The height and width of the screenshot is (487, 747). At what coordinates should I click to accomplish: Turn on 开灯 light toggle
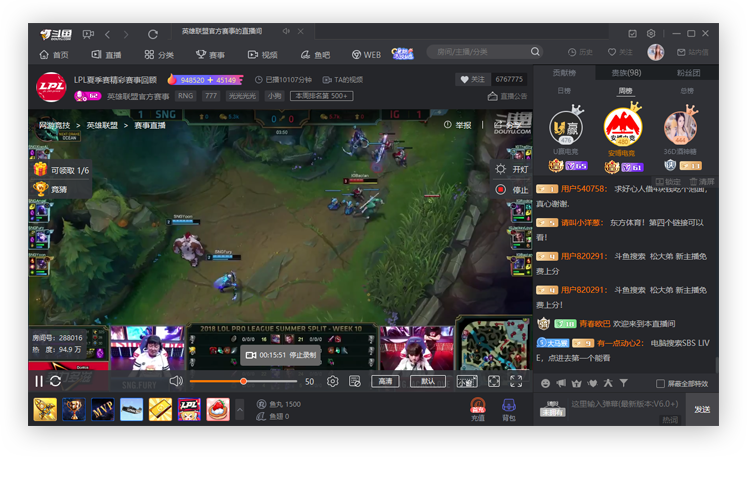512,169
